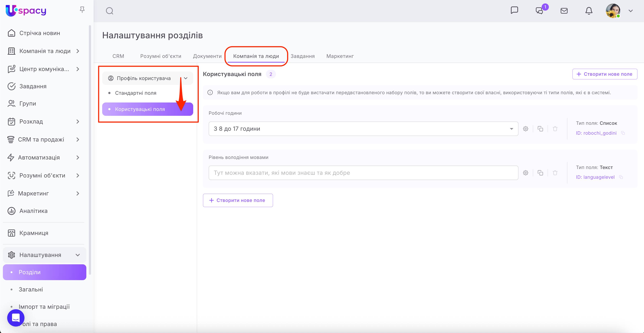
Task: Switch to the Розумні об'єкти tab
Action: click(160, 56)
